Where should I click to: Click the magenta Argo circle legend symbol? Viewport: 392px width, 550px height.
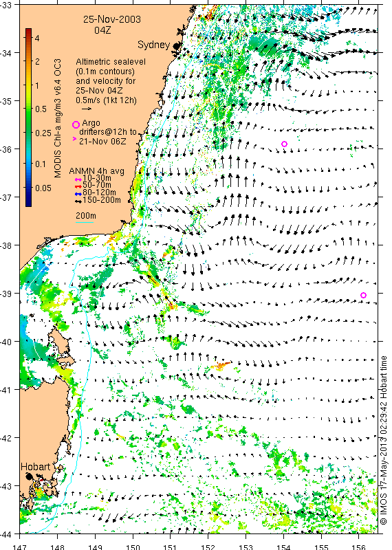tap(76, 124)
